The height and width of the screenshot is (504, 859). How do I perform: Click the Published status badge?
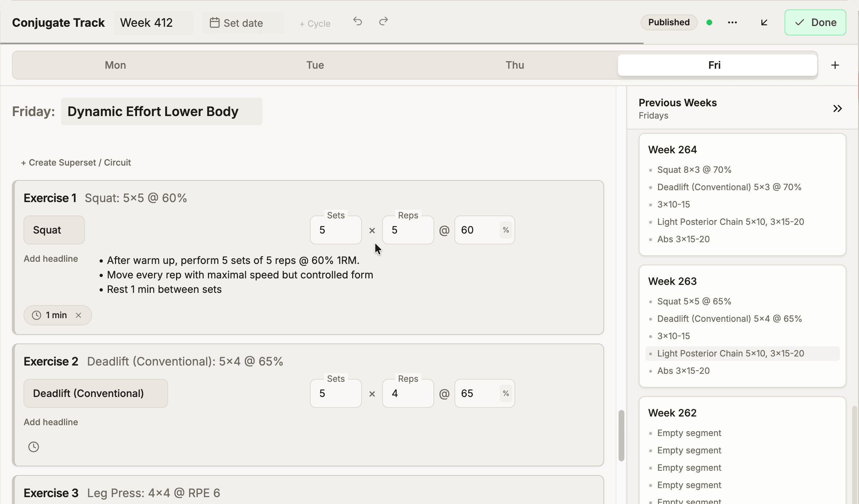(x=669, y=22)
